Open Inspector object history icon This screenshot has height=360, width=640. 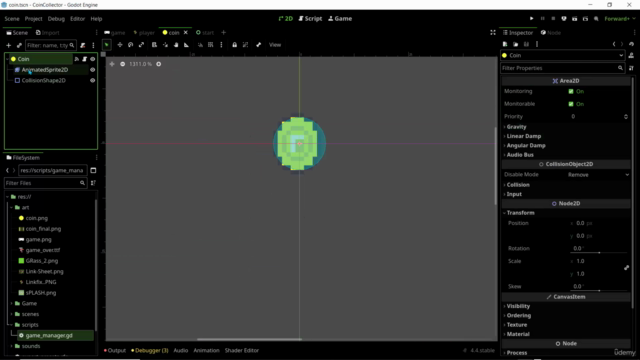click(631, 44)
